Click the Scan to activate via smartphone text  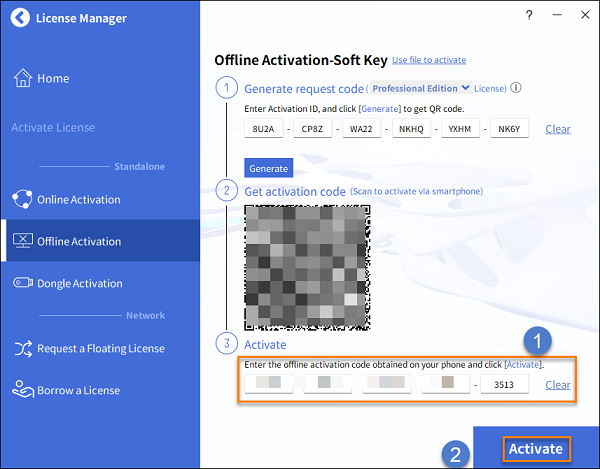point(417,191)
